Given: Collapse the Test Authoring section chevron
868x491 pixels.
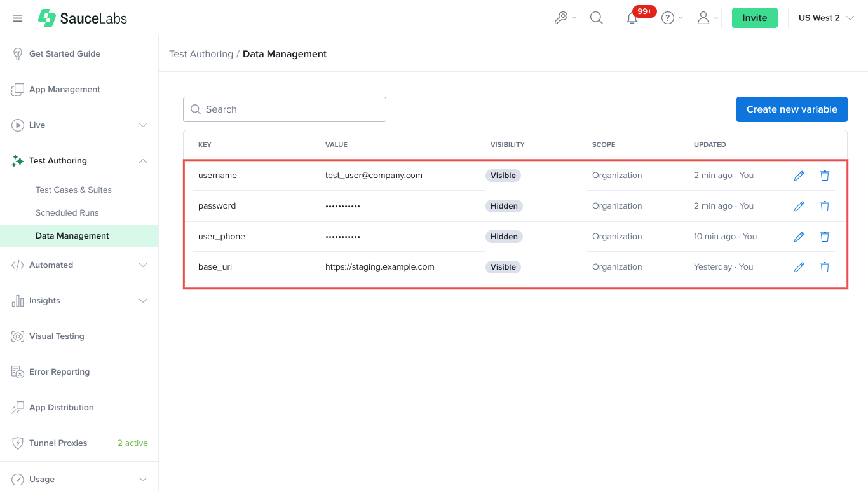Looking at the screenshot, I should 143,161.
